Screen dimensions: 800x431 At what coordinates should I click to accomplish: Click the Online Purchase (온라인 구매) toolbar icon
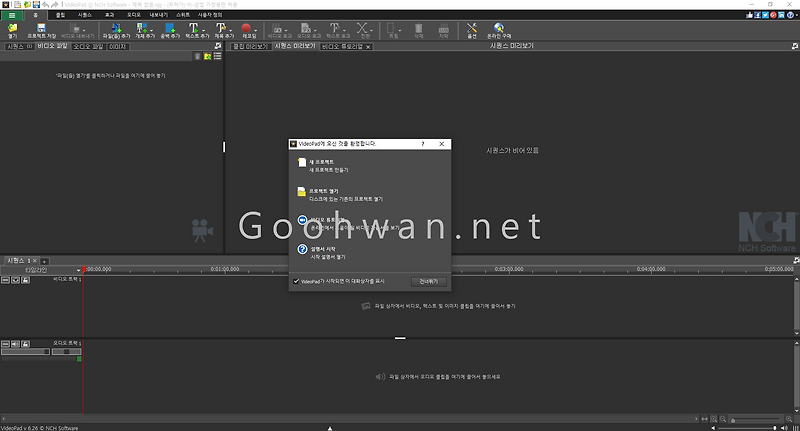pyautogui.click(x=499, y=30)
